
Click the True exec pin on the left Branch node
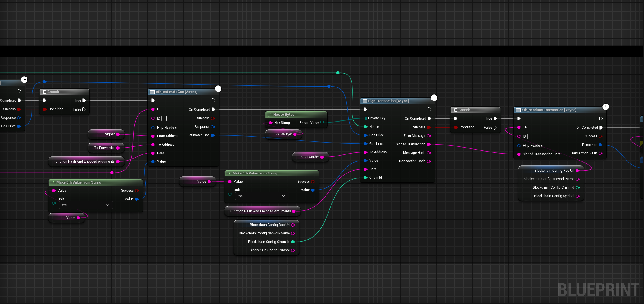[84, 100]
